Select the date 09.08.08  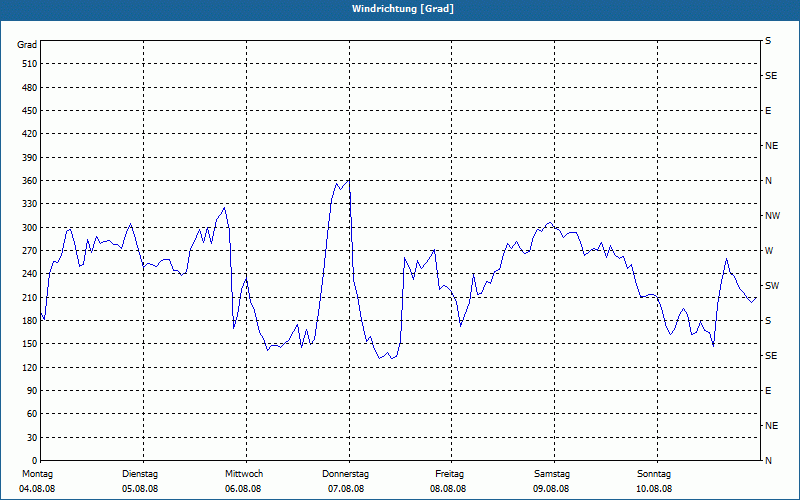[551, 489]
